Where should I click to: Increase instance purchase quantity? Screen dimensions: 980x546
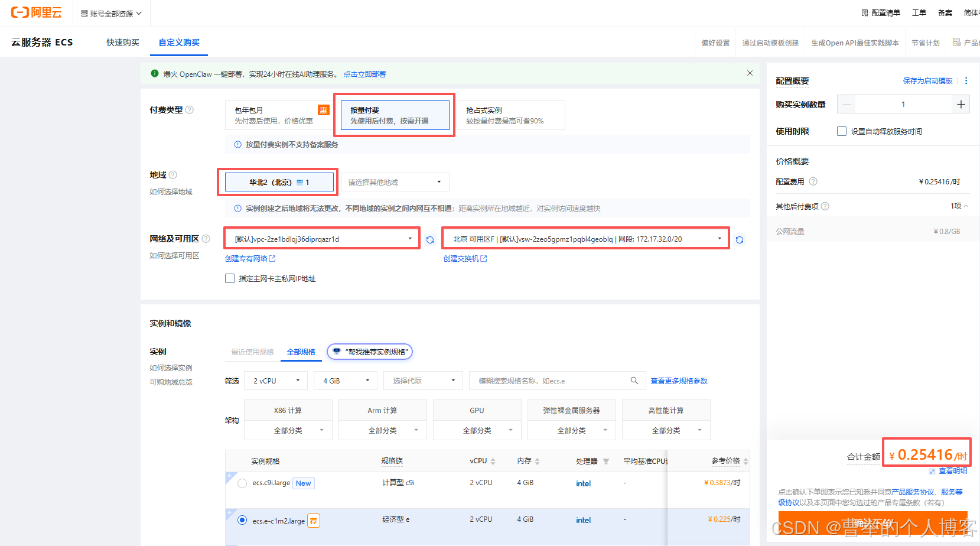click(x=961, y=105)
